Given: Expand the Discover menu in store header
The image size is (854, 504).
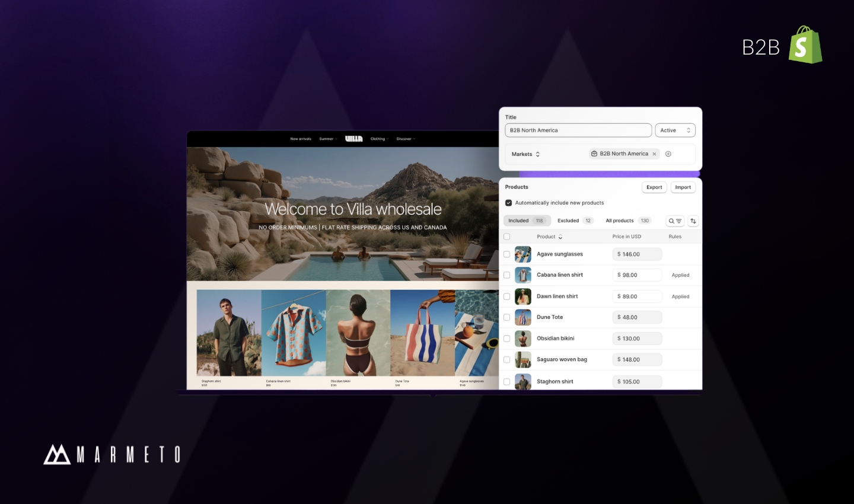Looking at the screenshot, I should (406, 139).
